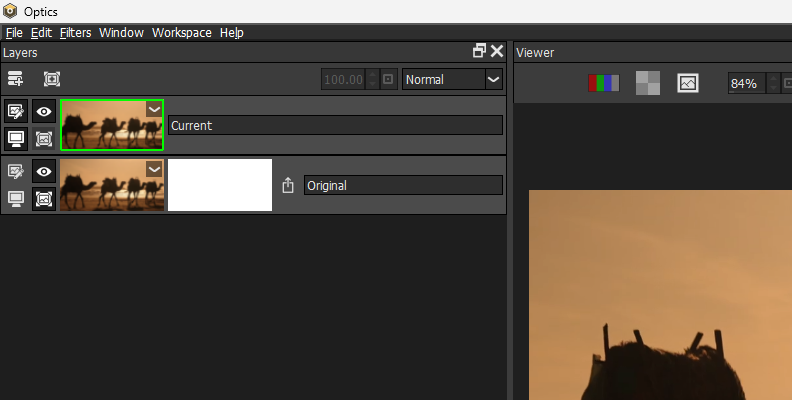The image size is (792, 400).
Task: Click the export share icon on Original layer
Action: [288, 185]
